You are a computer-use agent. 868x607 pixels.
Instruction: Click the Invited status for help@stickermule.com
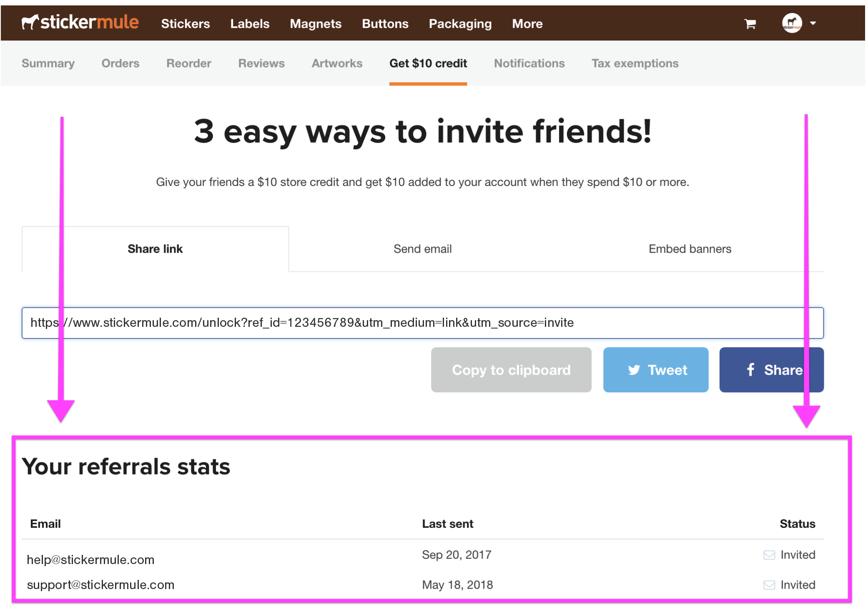tap(789, 555)
